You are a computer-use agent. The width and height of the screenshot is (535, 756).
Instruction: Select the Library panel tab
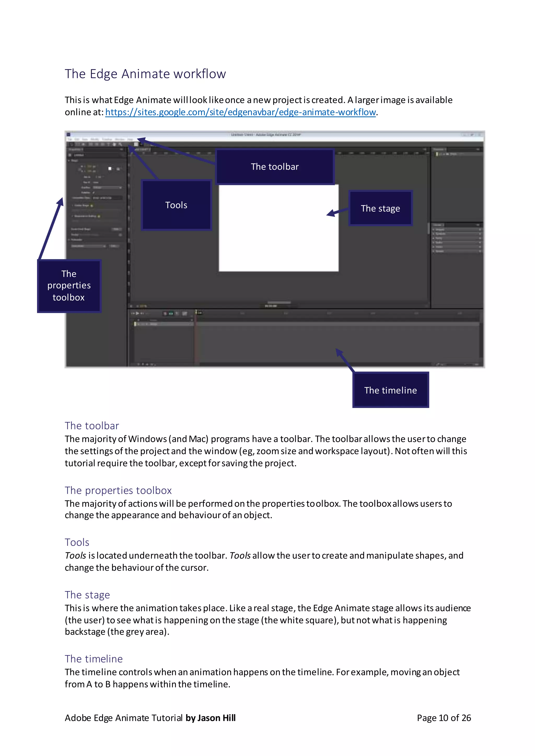[438, 225]
